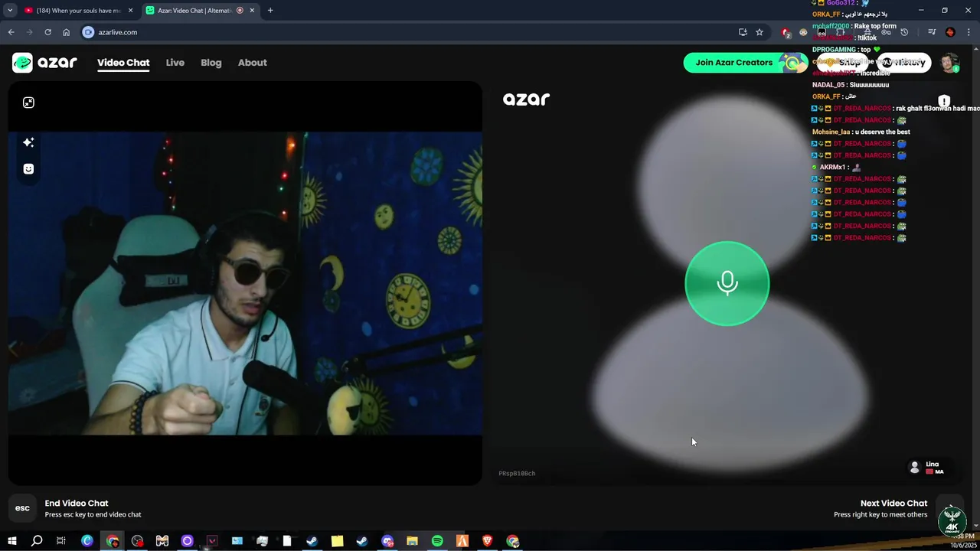Open the purple circle taskbar app
The height and width of the screenshot is (551, 980).
click(187, 541)
